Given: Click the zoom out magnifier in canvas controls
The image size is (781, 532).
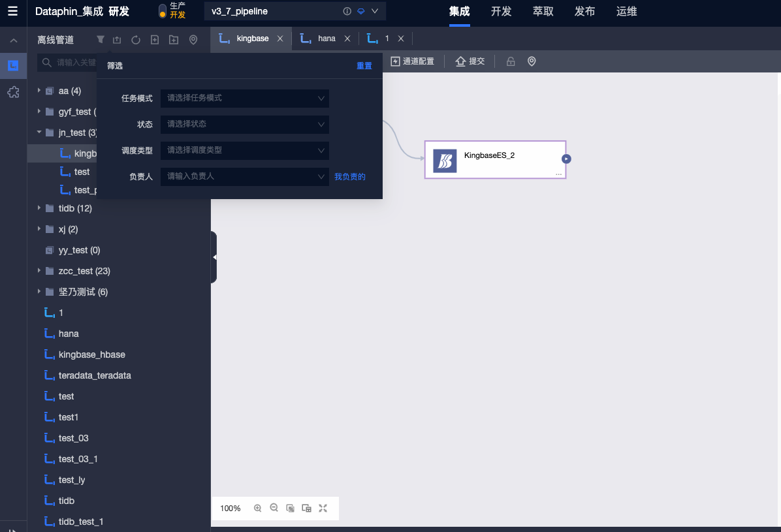Looking at the screenshot, I should pyautogui.click(x=274, y=508).
